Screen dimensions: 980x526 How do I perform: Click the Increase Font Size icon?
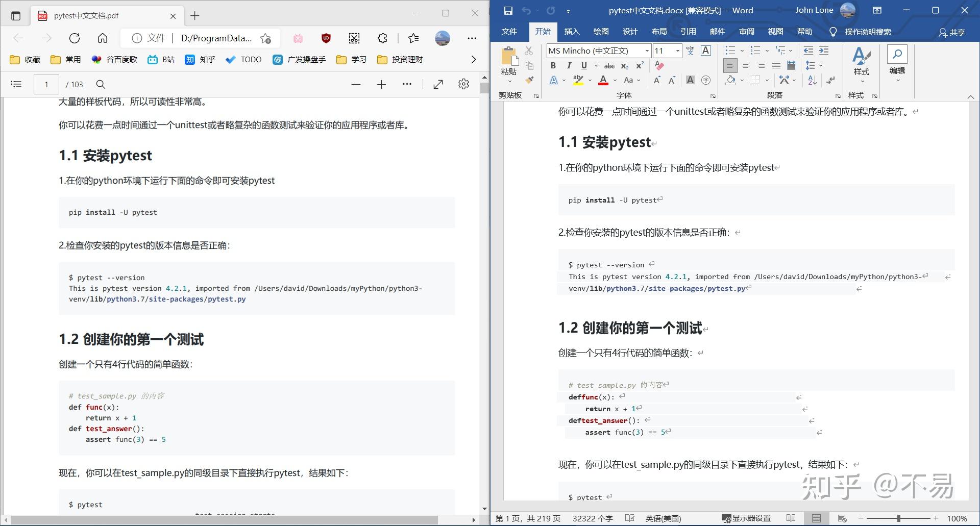[x=657, y=80]
